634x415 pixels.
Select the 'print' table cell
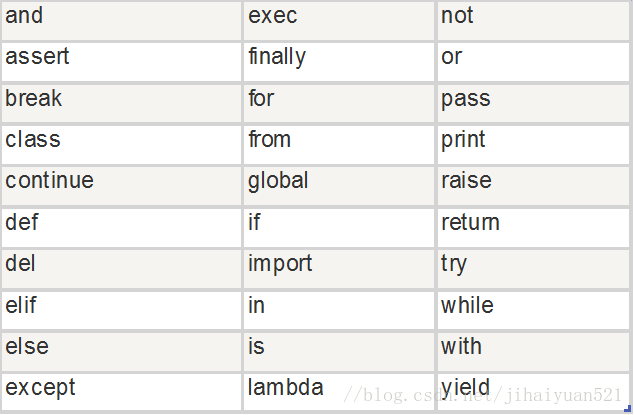coord(533,145)
